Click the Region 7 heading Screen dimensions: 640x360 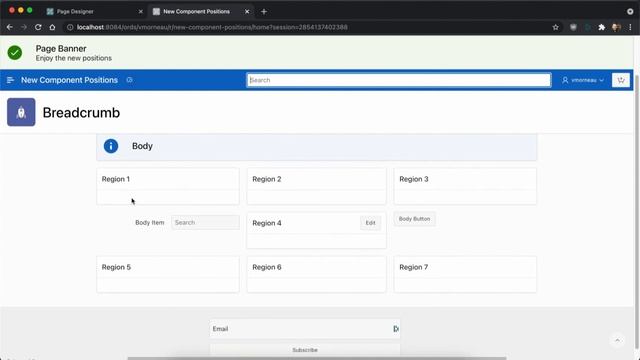(x=413, y=267)
